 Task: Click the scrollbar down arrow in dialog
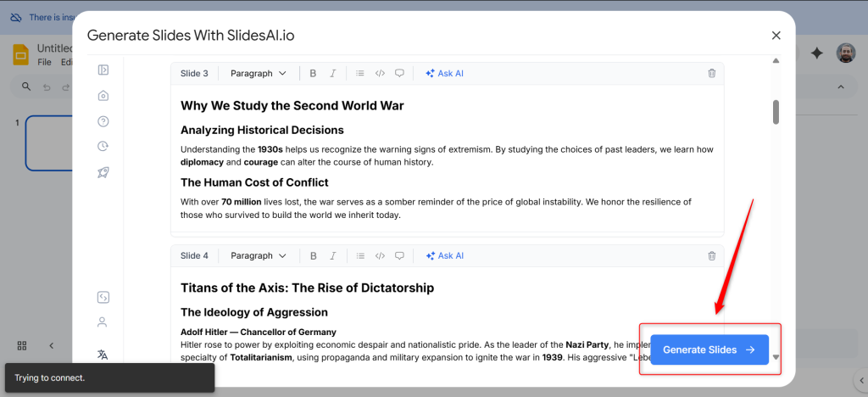776,357
